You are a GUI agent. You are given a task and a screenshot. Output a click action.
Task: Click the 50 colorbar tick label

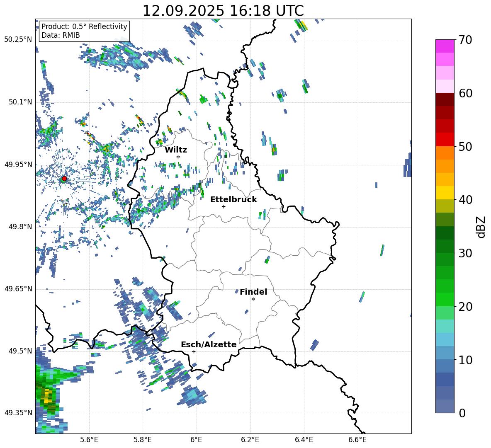465,146
